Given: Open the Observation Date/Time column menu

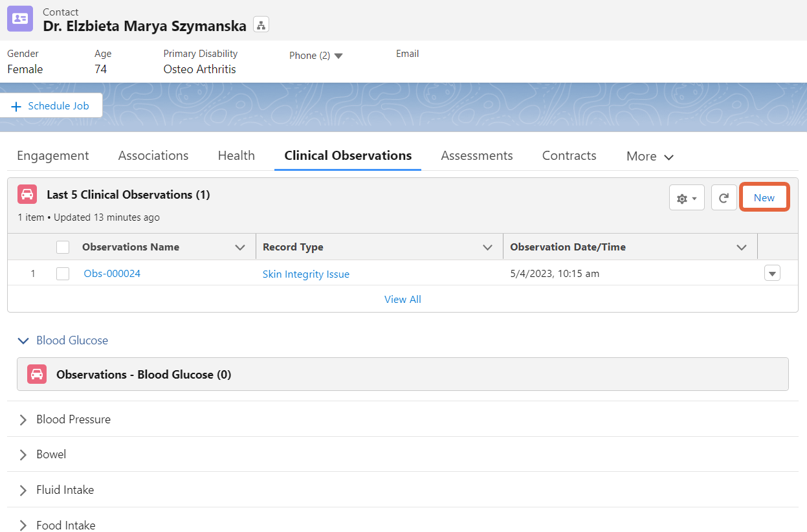Looking at the screenshot, I should click(742, 247).
